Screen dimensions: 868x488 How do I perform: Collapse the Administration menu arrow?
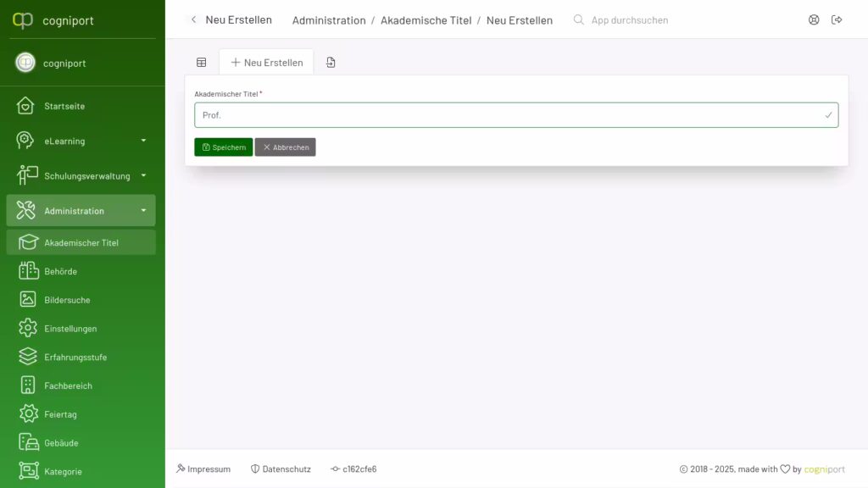(143, 210)
